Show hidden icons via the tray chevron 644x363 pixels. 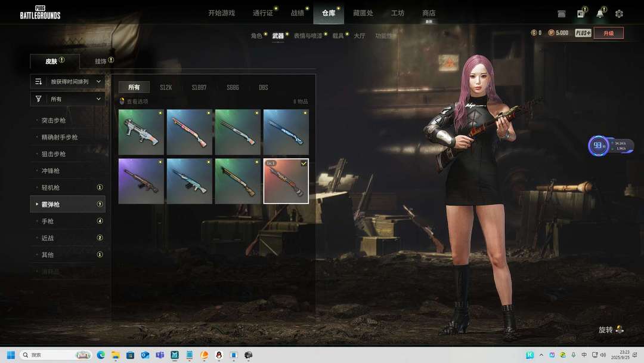[541, 355]
